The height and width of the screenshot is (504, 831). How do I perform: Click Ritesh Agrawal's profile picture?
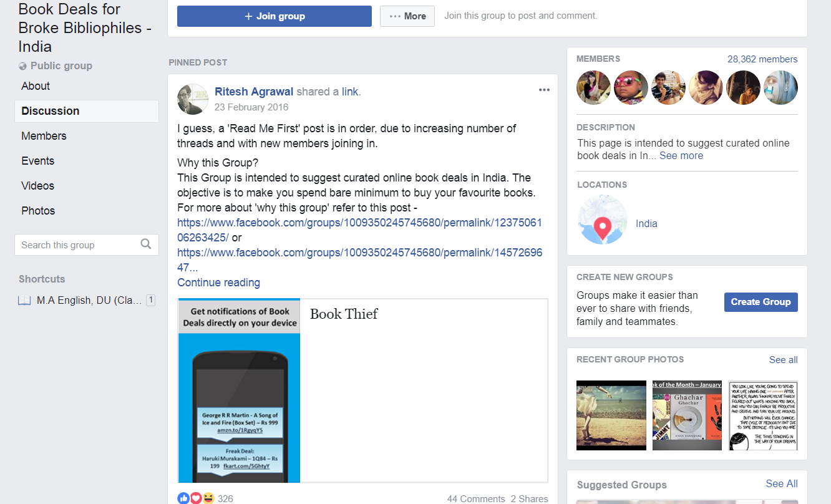pyautogui.click(x=193, y=99)
